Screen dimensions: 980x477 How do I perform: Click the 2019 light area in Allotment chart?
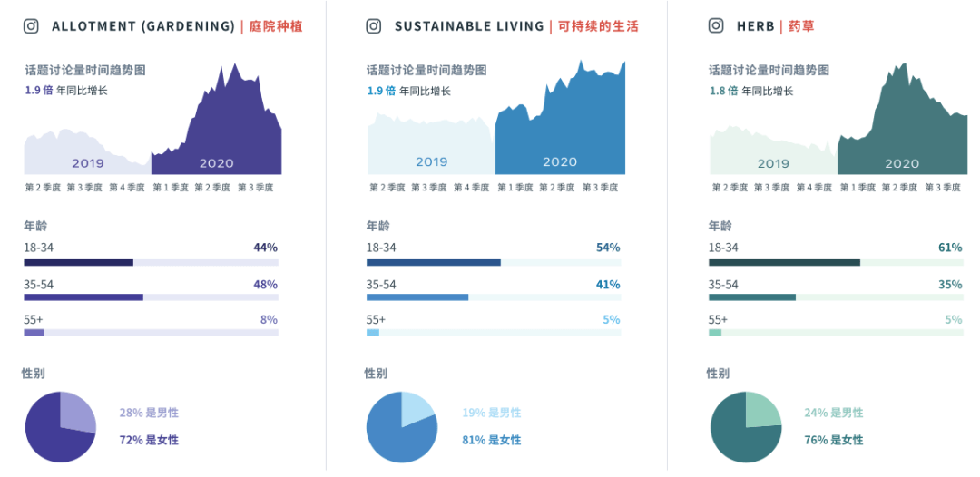tap(87, 153)
